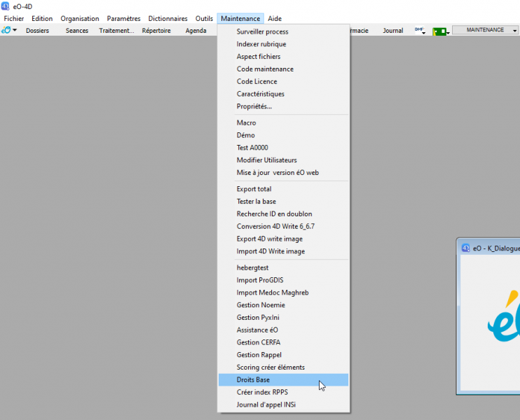Click the eO - K_Dialogue window icon
Screen dimensions: 520x420
point(465,248)
